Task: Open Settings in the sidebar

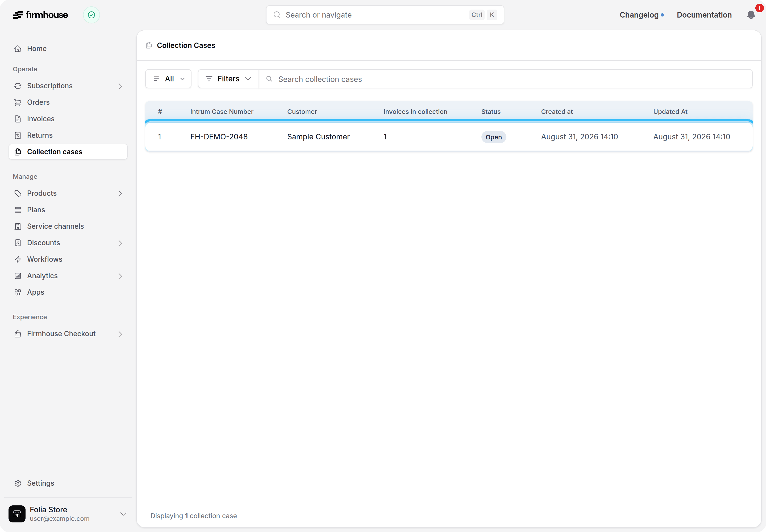Action: pos(68,483)
